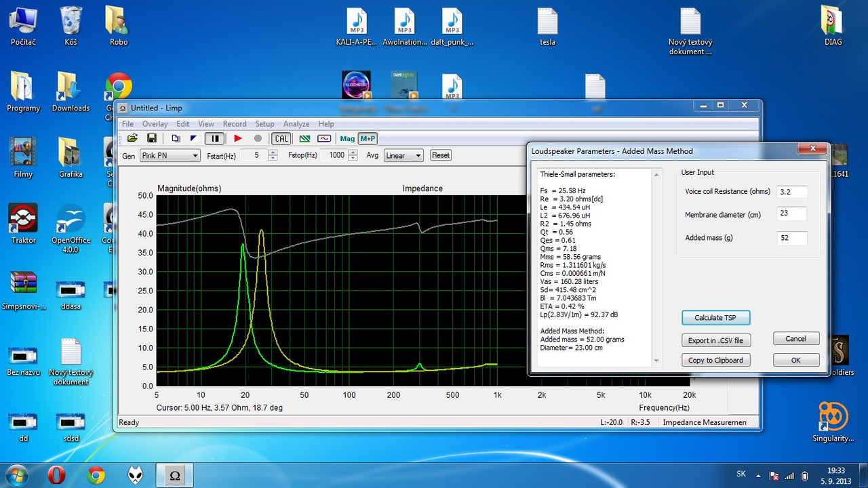Screen dimensions: 868x488
Task: Open the Gen Pink PN dropdown
Action: [x=170, y=155]
